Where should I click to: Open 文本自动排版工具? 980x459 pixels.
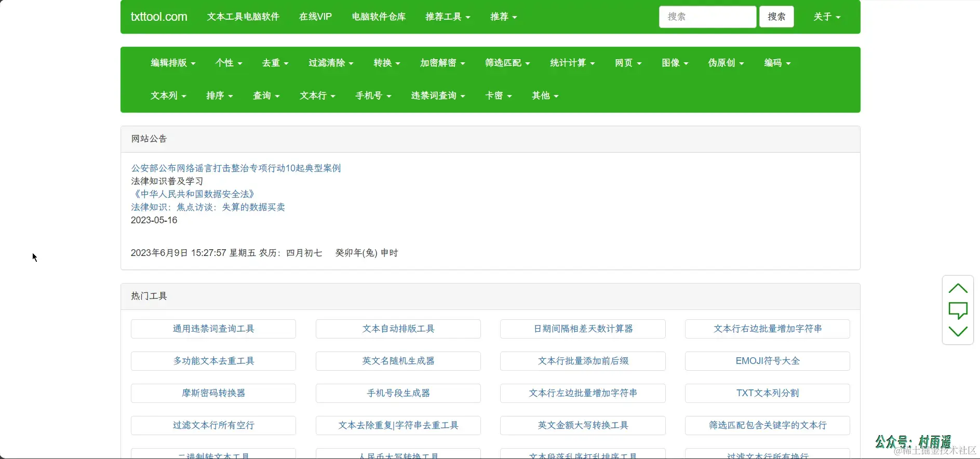click(x=398, y=329)
